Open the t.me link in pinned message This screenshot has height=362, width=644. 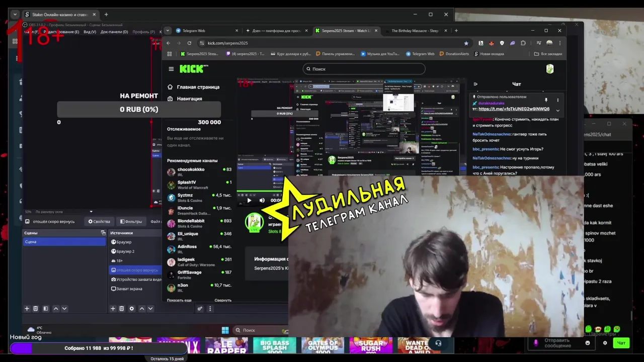[514, 109]
